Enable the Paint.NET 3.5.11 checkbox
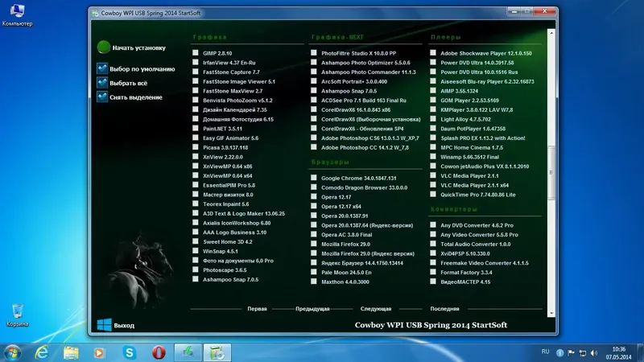 tap(196, 128)
